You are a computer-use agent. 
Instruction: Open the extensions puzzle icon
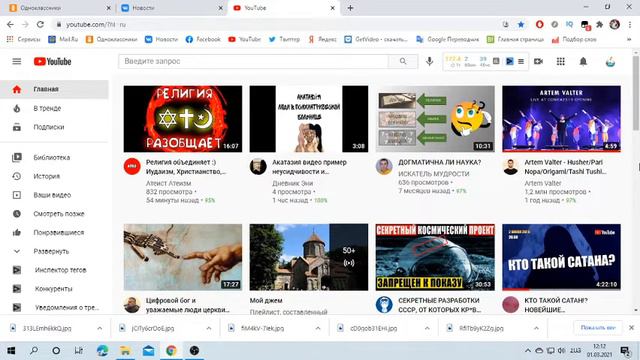pos(600,24)
